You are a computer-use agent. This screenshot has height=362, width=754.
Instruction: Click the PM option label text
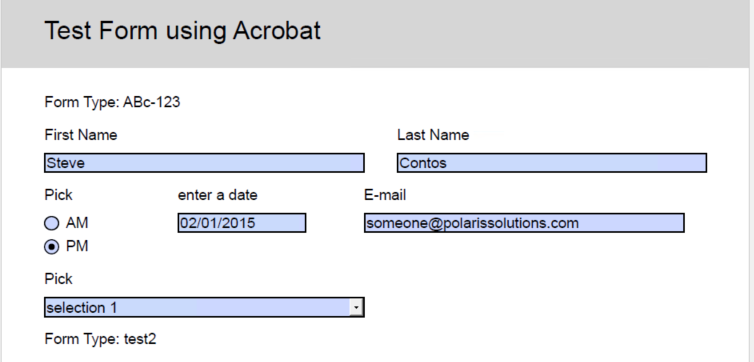(77, 247)
